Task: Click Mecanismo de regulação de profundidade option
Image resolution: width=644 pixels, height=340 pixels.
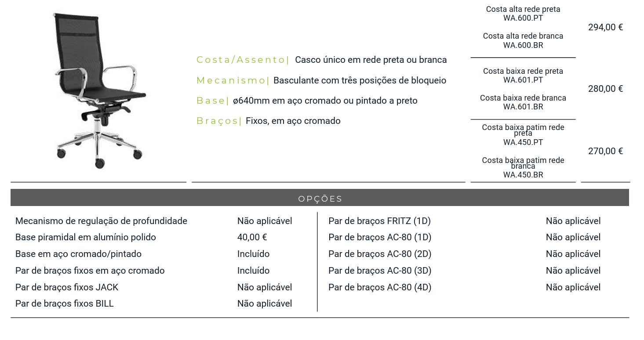Action: tap(101, 221)
